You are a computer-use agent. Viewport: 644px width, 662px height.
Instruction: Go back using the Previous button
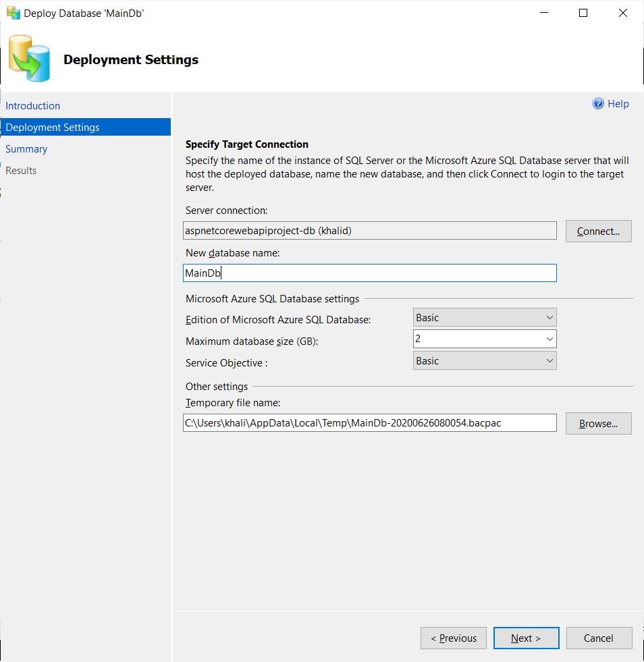[454, 638]
